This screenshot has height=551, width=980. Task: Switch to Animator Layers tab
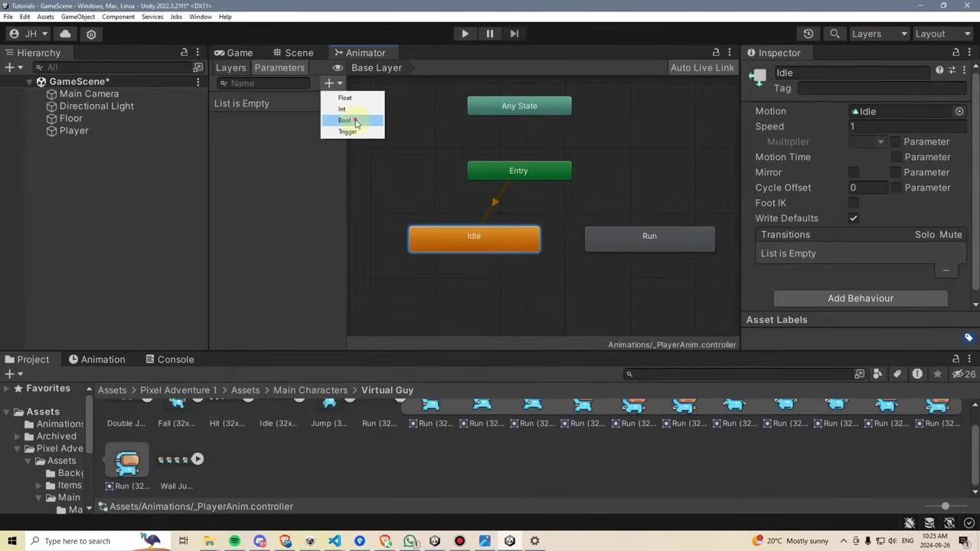(230, 67)
